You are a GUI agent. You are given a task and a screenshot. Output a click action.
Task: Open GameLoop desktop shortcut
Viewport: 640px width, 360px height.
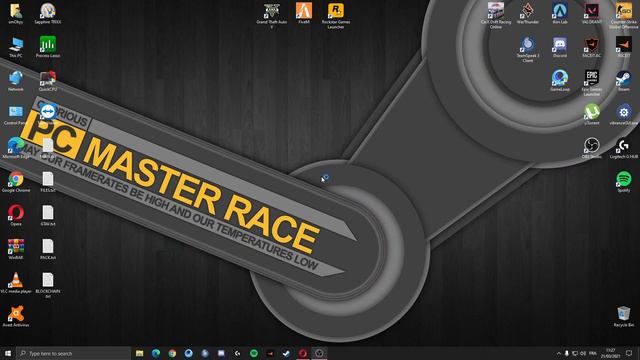coord(560,80)
